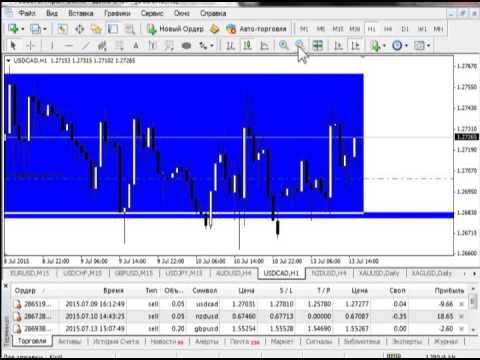Open the История Счета terminal tab
480x360 pixels.
pyautogui.click(x=116, y=341)
